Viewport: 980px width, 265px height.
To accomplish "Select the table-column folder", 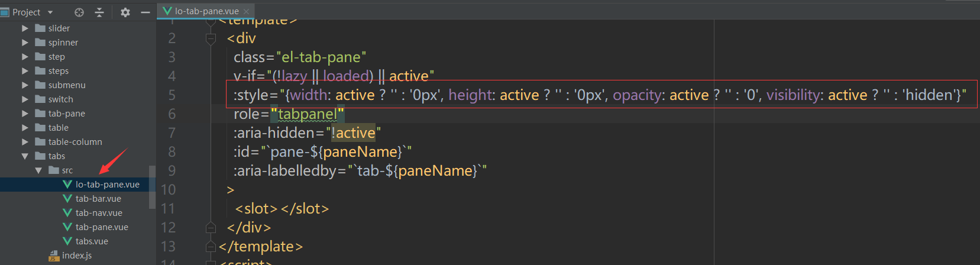I will pyautogui.click(x=75, y=142).
